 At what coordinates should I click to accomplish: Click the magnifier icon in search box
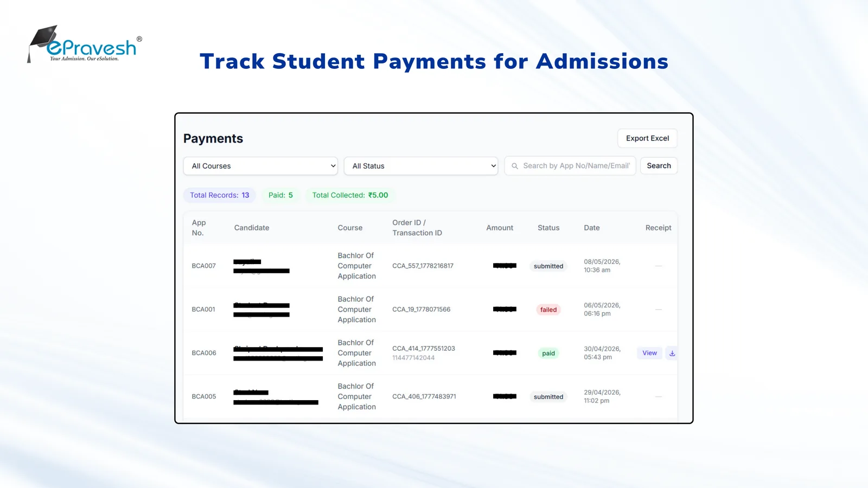coord(515,166)
